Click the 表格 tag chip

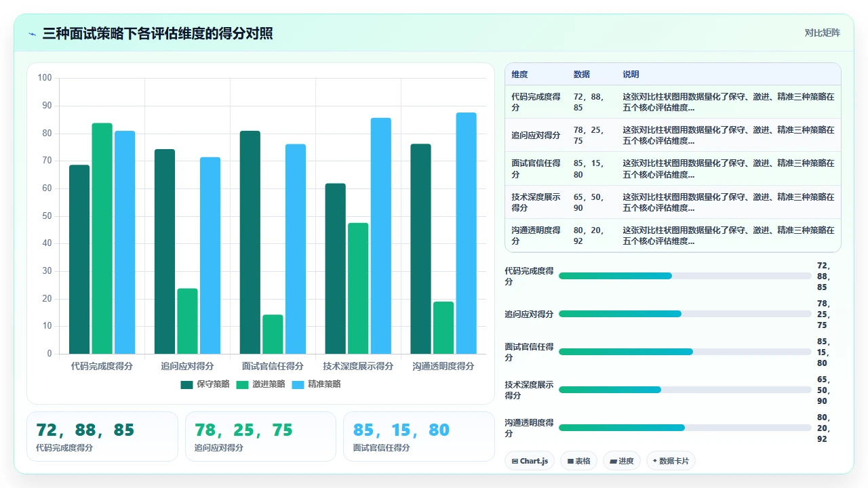(578, 461)
